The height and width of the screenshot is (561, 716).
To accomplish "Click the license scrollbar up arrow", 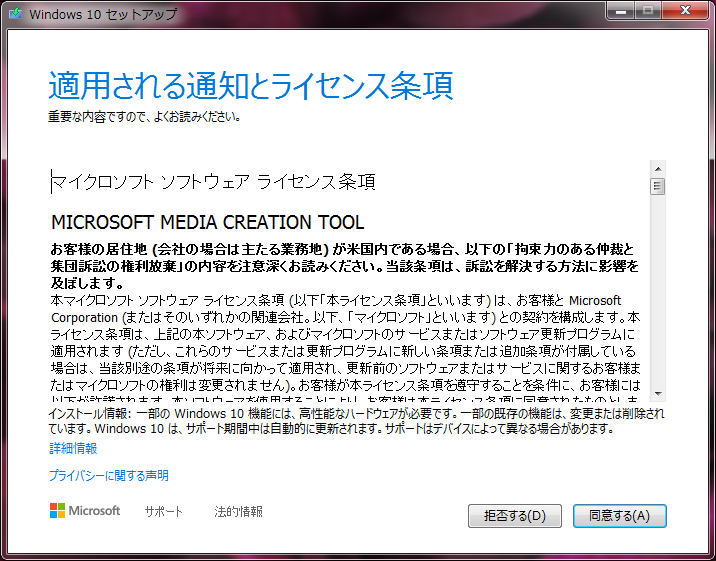I will click(x=658, y=169).
